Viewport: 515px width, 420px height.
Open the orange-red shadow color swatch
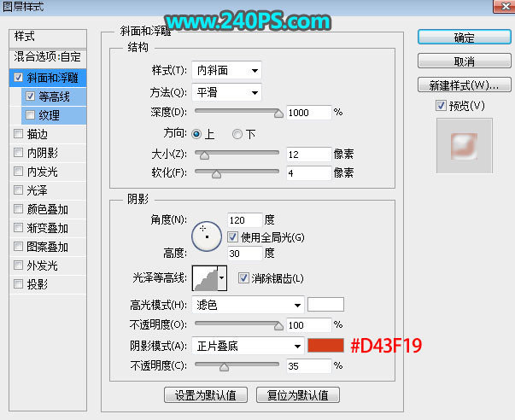point(325,346)
